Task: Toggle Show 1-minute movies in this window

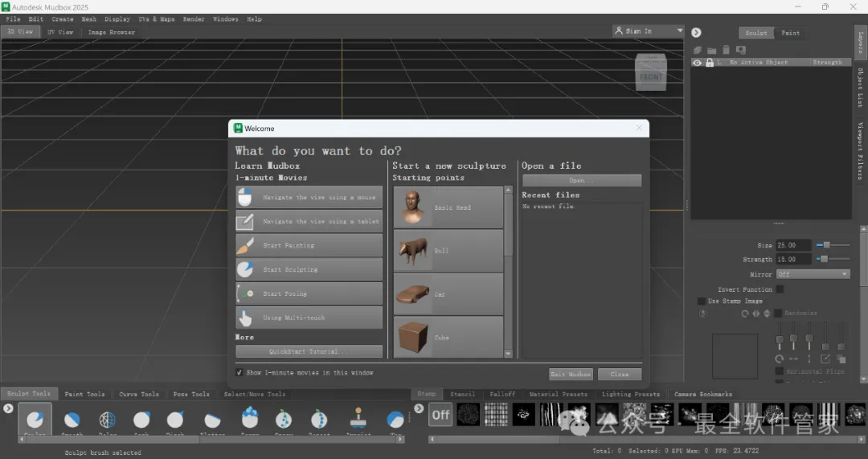Action: [x=240, y=373]
